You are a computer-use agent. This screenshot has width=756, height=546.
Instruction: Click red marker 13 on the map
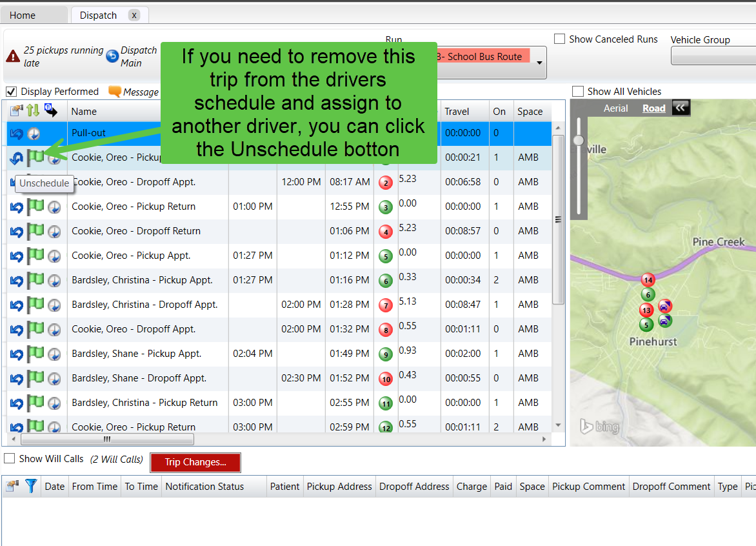pyautogui.click(x=646, y=310)
